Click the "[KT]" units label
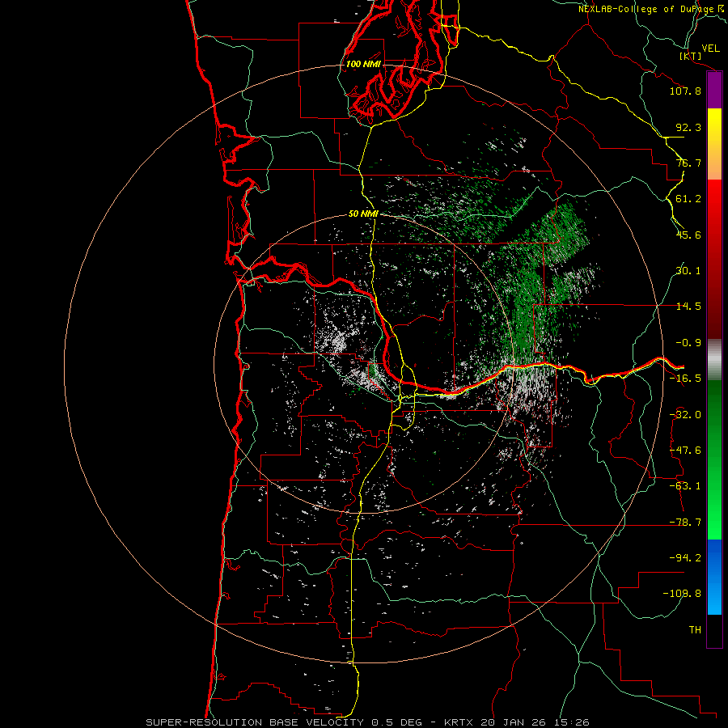 [691, 56]
